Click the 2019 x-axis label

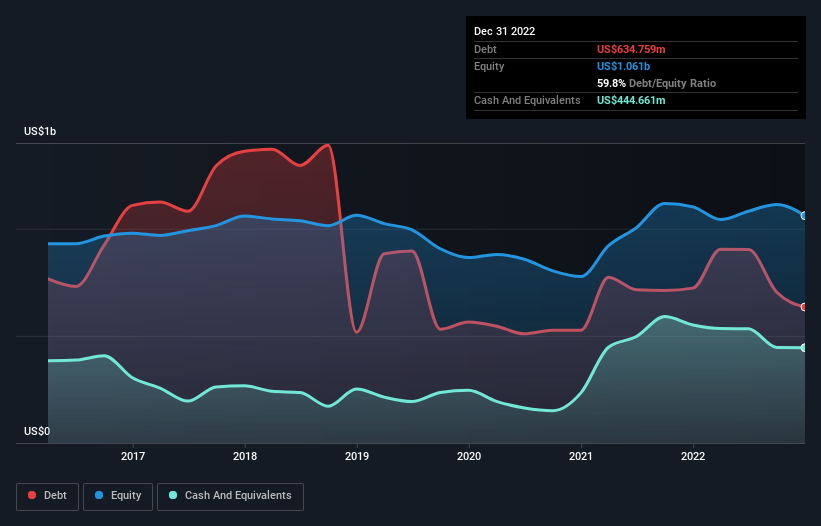click(x=357, y=456)
